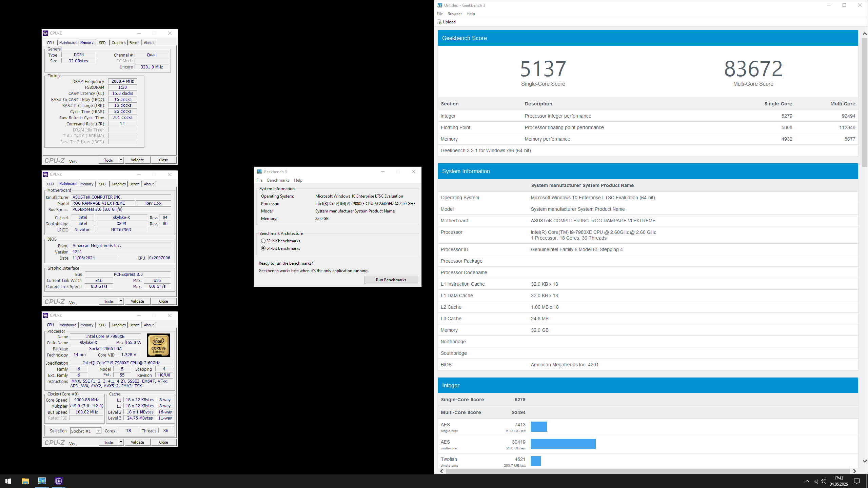Viewport: 868px width, 488px height.
Task: Open Tools dropdown arrow in CPU-Z Mainboard window
Action: 121,301
